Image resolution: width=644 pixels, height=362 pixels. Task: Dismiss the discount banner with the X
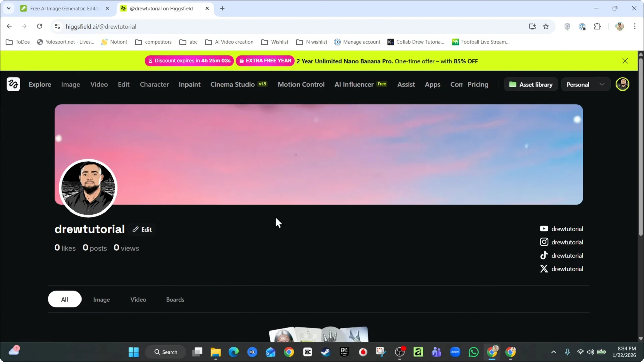pos(625,61)
